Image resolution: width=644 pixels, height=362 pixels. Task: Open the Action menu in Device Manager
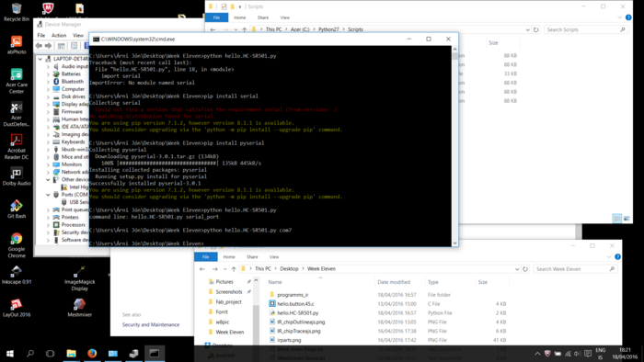(x=59, y=35)
